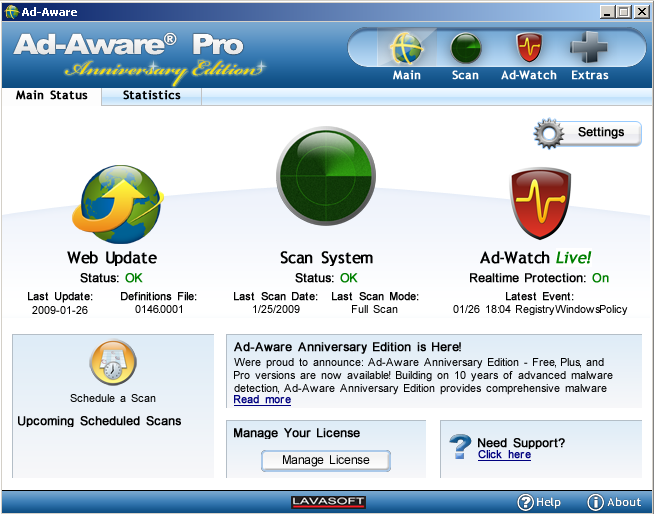Select the Extras label in navigation bar
The width and height of the screenshot is (654, 514).
pos(590,76)
